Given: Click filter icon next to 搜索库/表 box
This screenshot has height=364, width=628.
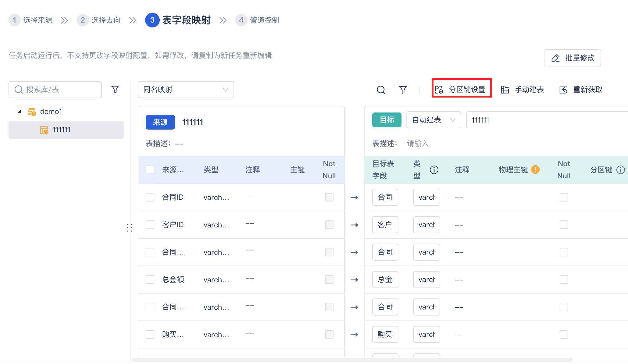Looking at the screenshot, I should pos(115,90).
